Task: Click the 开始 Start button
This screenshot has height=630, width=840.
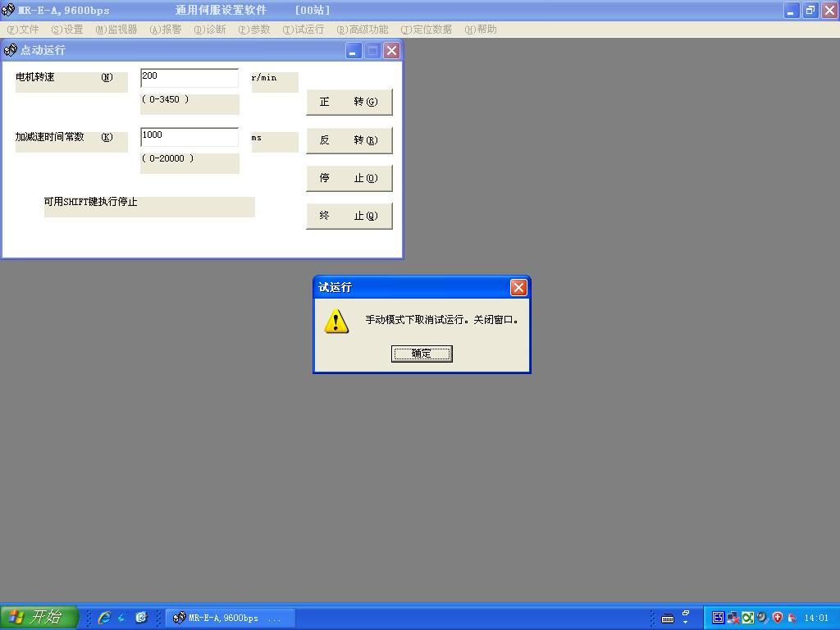Action: [x=39, y=618]
